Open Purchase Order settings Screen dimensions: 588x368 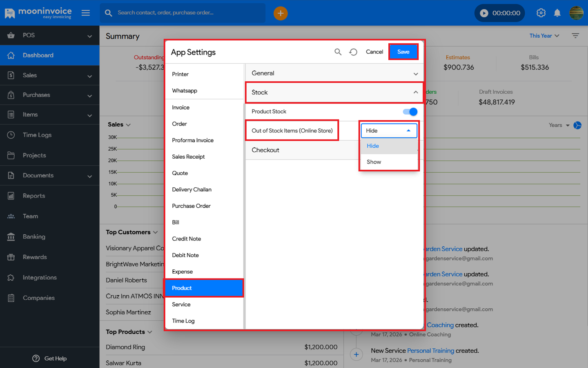coord(191,206)
